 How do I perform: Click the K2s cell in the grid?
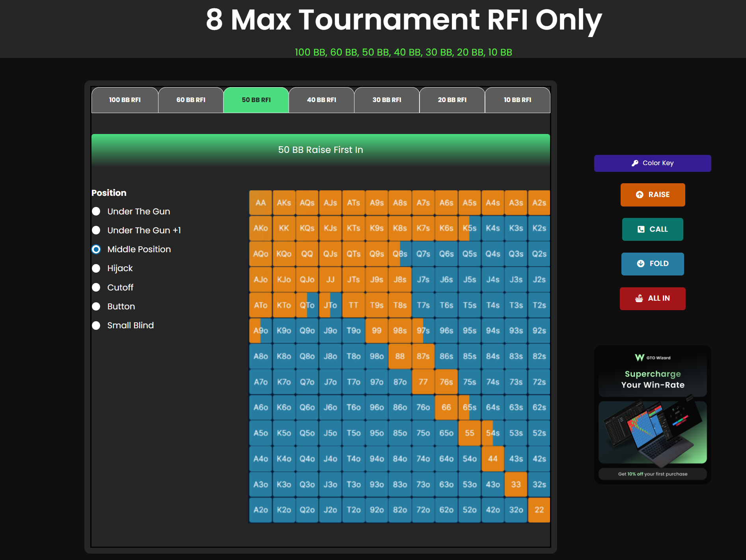[x=539, y=229]
